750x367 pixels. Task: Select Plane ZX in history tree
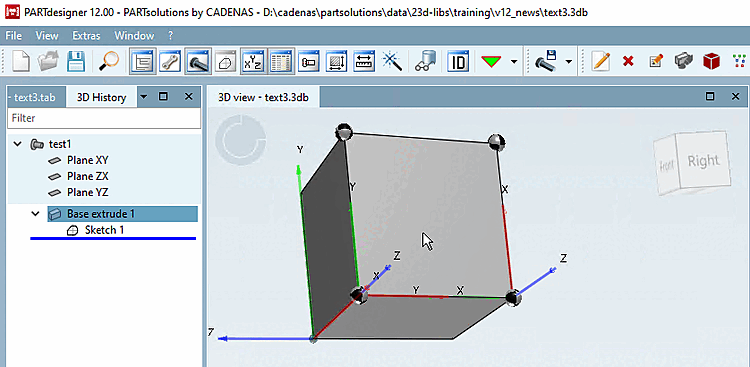[x=88, y=176]
